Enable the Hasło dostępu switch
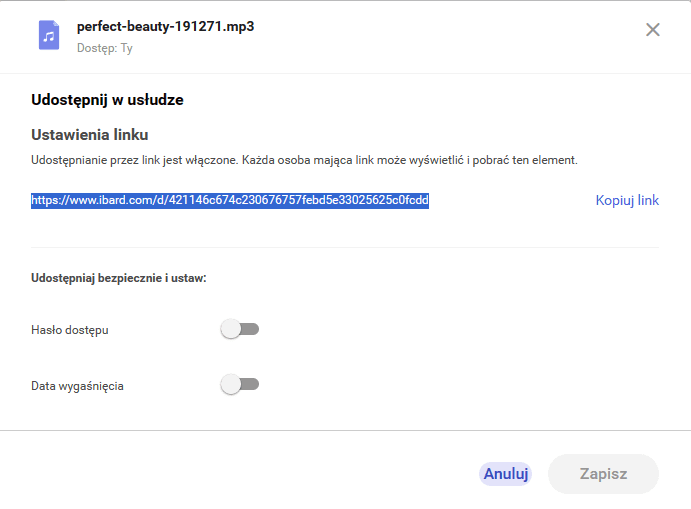Image resolution: width=691 pixels, height=509 pixels. [x=240, y=329]
